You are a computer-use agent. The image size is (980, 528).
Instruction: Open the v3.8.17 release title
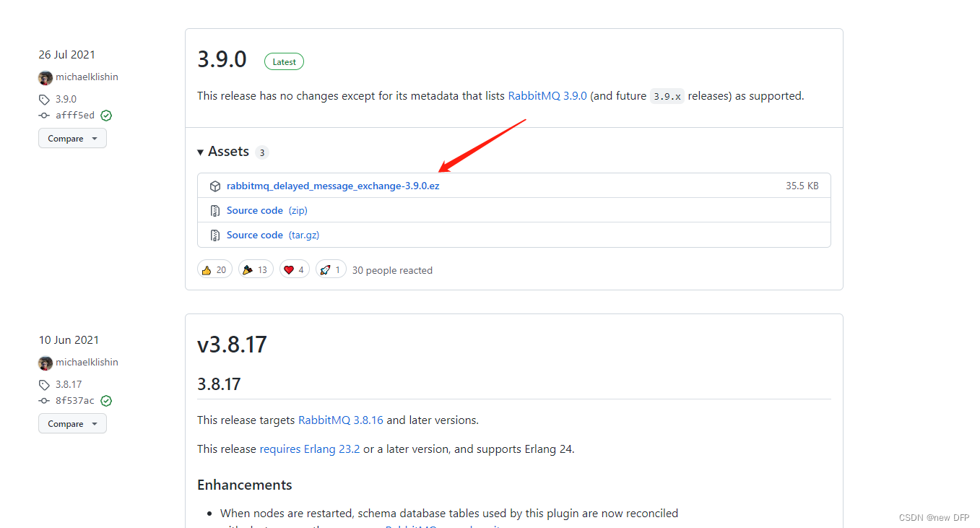[x=233, y=345]
